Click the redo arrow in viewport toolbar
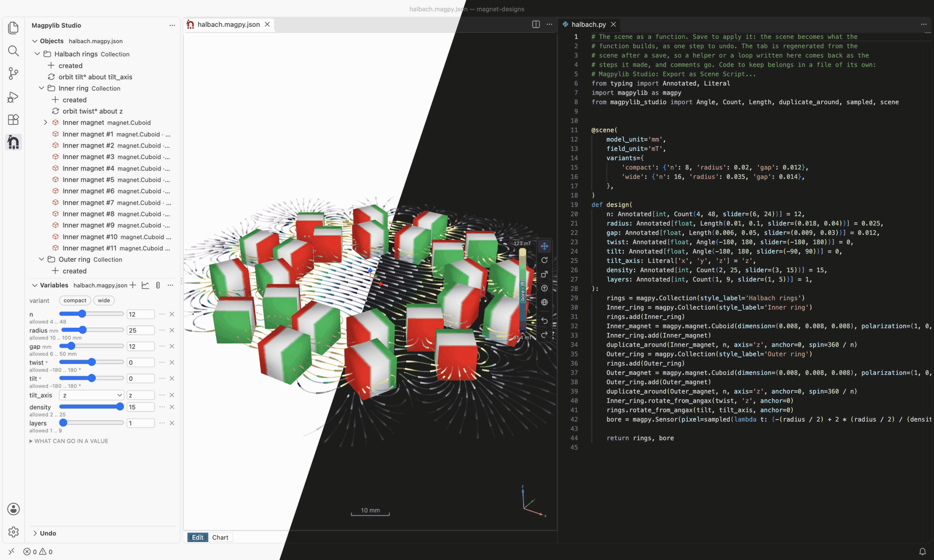 click(x=545, y=335)
